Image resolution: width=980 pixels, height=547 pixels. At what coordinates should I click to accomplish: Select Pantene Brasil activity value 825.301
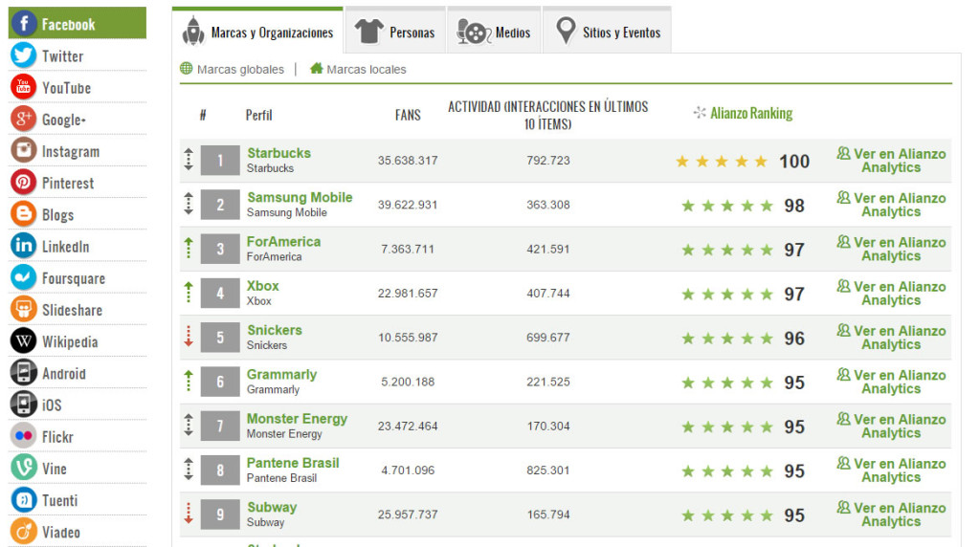pyautogui.click(x=548, y=470)
